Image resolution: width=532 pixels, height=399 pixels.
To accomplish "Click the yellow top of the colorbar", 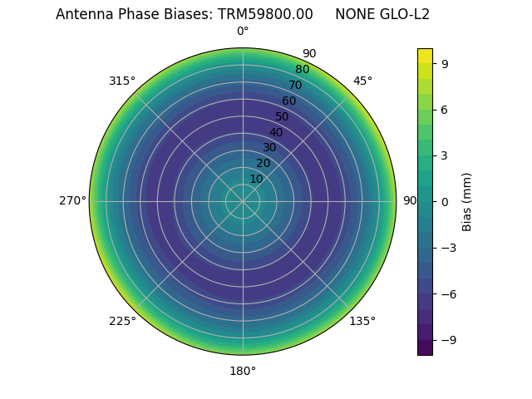I will [x=425, y=55].
